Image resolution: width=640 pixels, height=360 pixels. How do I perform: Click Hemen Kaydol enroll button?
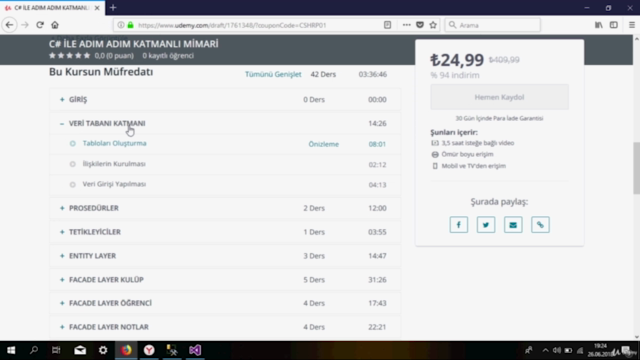499,97
